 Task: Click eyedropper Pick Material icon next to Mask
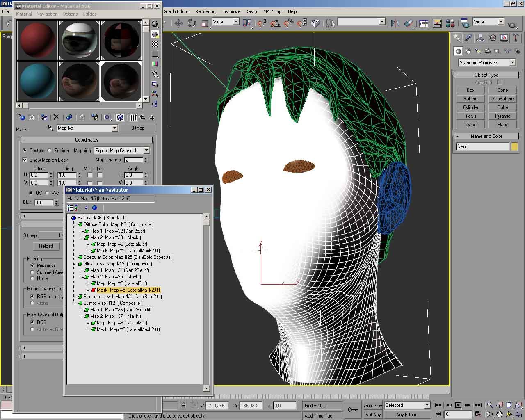(50, 128)
